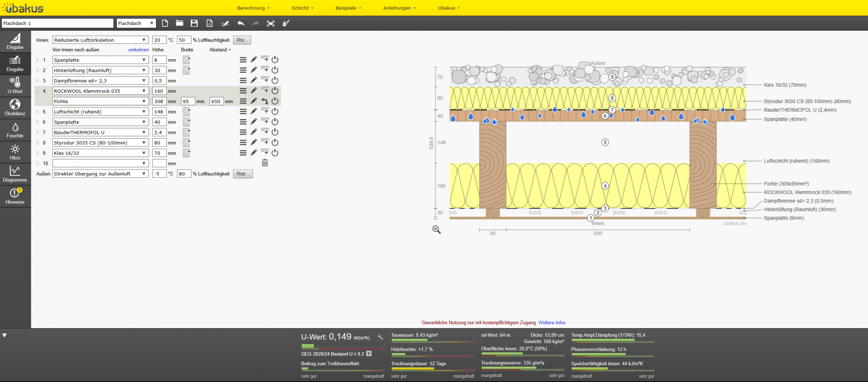The image size is (868, 382).
Task: Click the Styrodur layer height input field
Action: pos(159,143)
